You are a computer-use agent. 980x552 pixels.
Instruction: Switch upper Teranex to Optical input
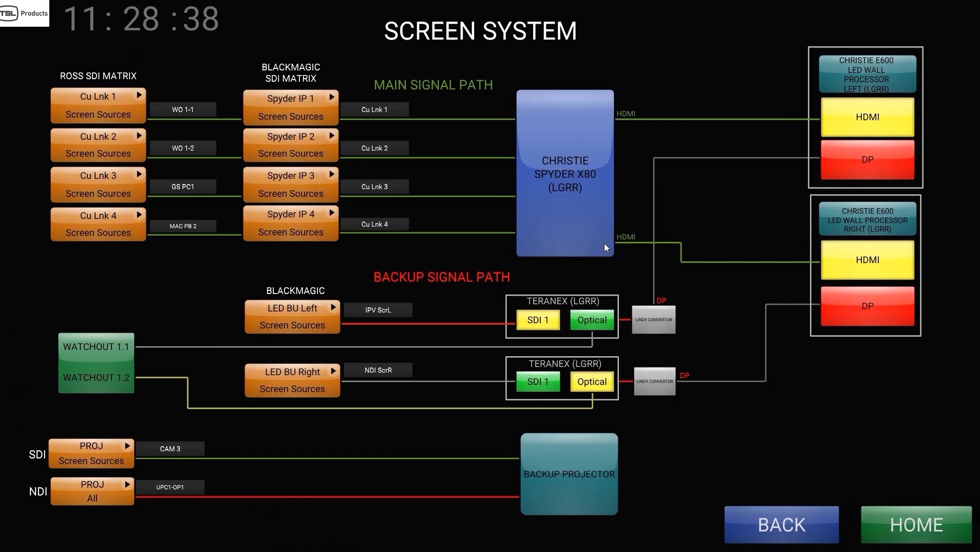tap(592, 320)
